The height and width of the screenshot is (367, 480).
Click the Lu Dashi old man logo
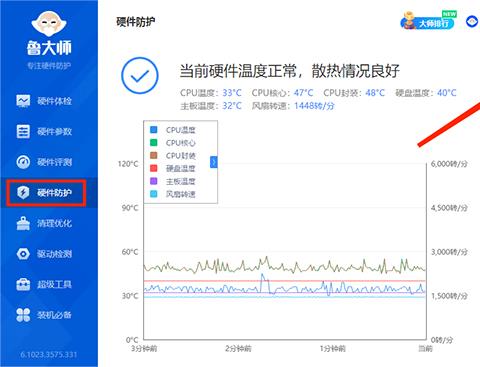49,23
